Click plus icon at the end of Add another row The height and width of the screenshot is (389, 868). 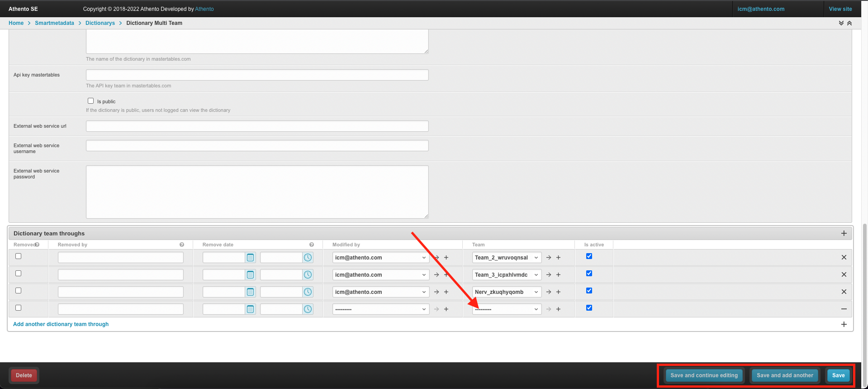pos(844,324)
